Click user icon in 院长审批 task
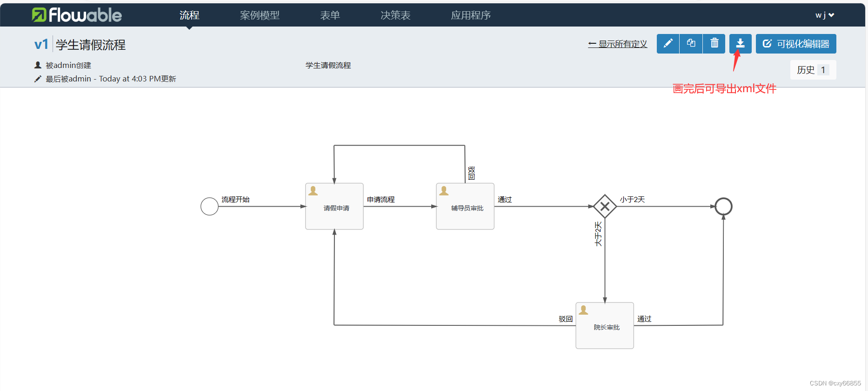Screen dimensions: 868x391 584,310
